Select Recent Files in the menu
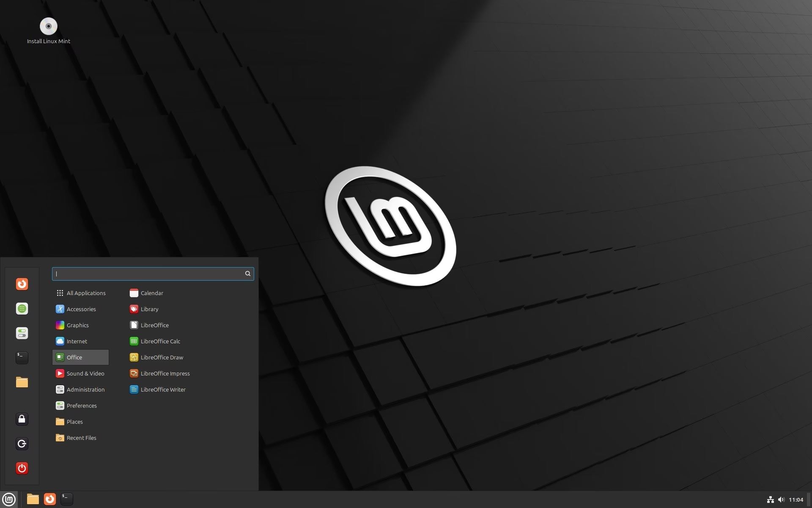 tap(81, 437)
